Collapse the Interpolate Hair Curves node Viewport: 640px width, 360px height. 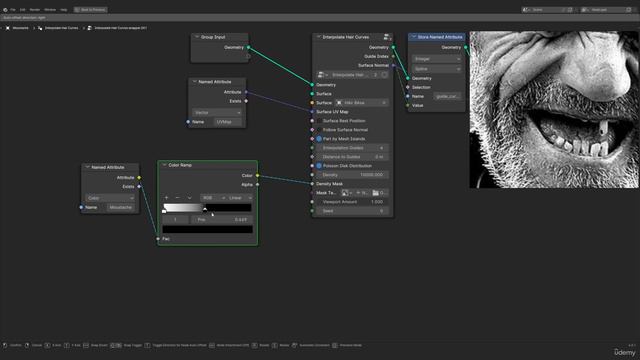318,37
